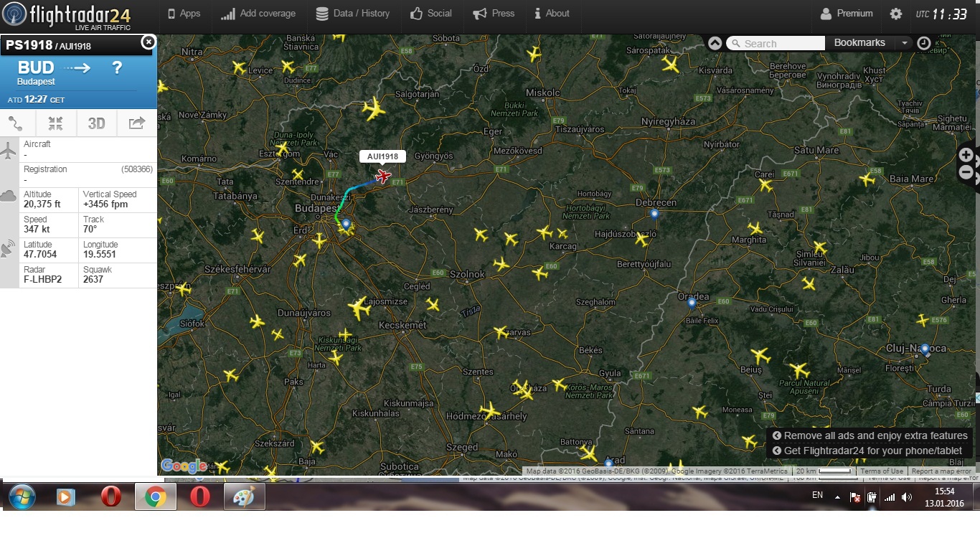Click the fit-to-view compress arrows icon
Viewport: 980px width, 551px height.
click(x=56, y=123)
